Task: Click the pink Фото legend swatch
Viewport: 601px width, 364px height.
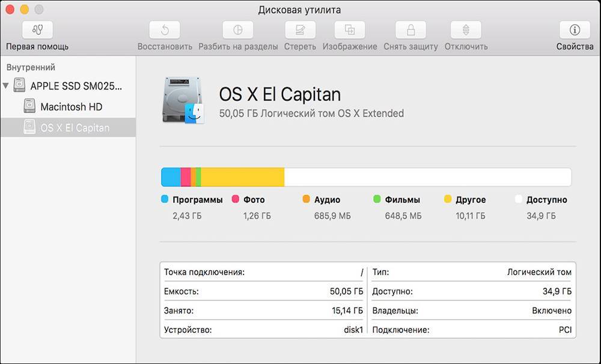Action: click(236, 199)
